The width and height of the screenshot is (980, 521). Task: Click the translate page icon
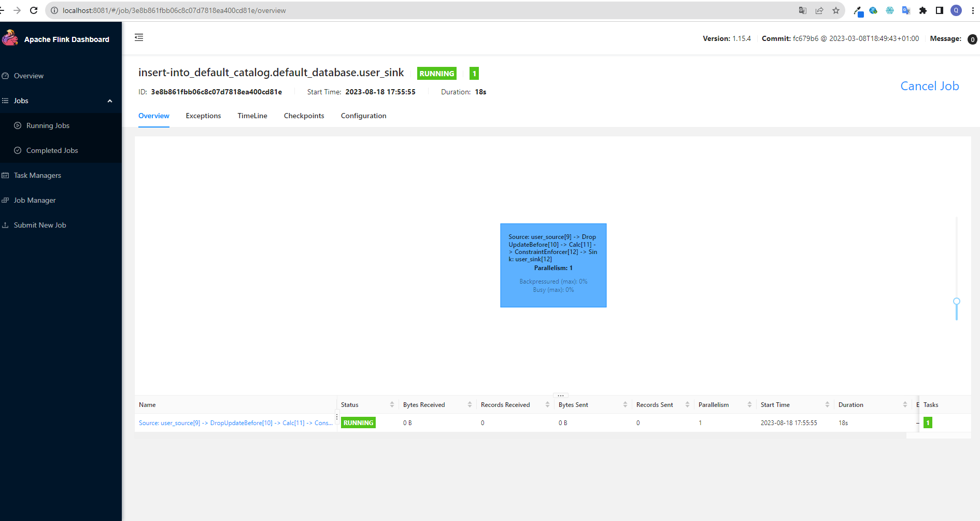pos(803,10)
